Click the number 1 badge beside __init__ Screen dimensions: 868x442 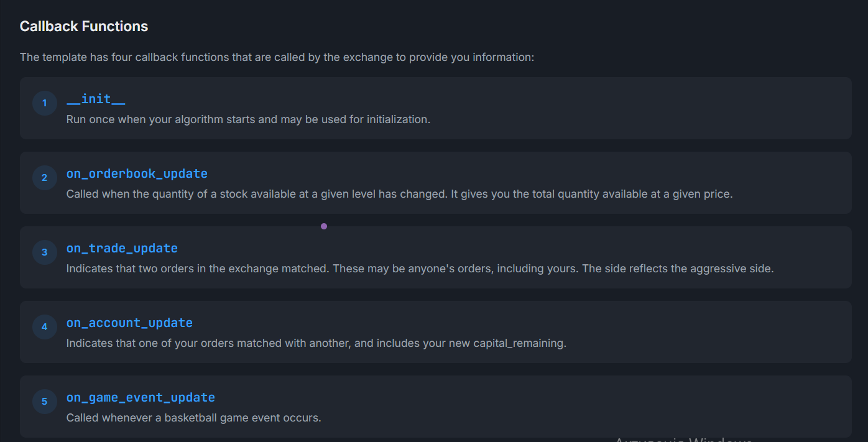[44, 103]
